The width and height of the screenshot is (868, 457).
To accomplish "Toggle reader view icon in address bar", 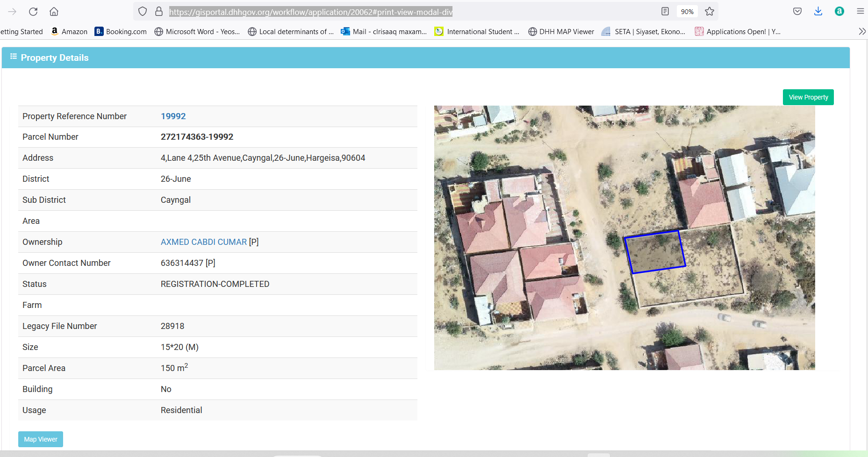I will [665, 12].
